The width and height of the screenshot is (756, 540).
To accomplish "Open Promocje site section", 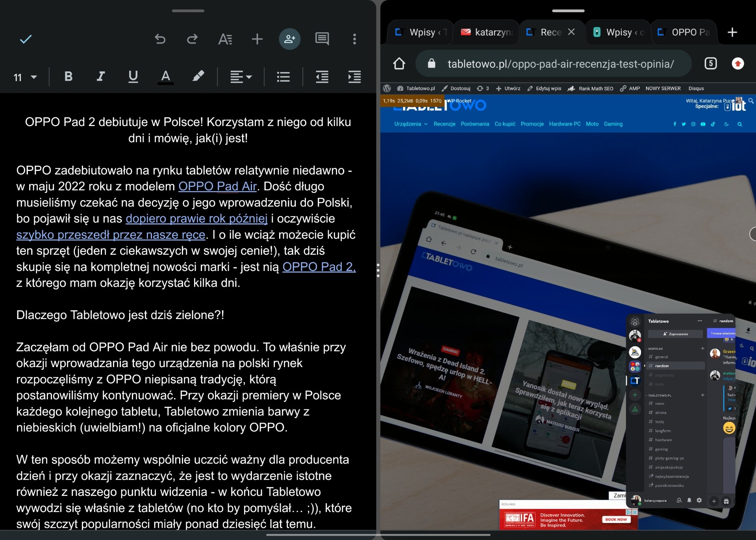I will click(532, 124).
